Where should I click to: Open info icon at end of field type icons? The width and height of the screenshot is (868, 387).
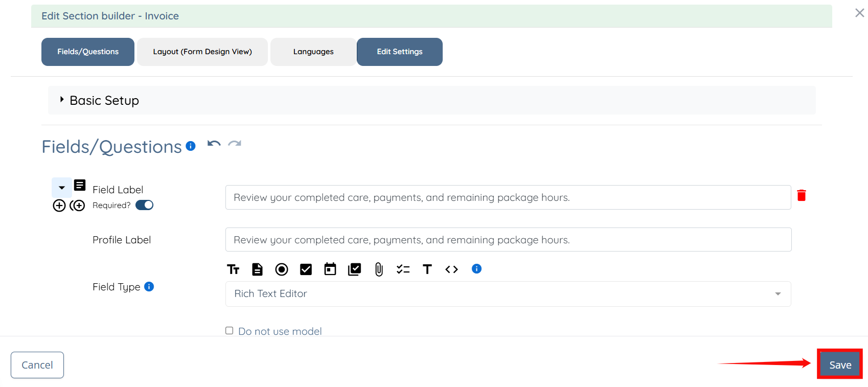click(476, 269)
